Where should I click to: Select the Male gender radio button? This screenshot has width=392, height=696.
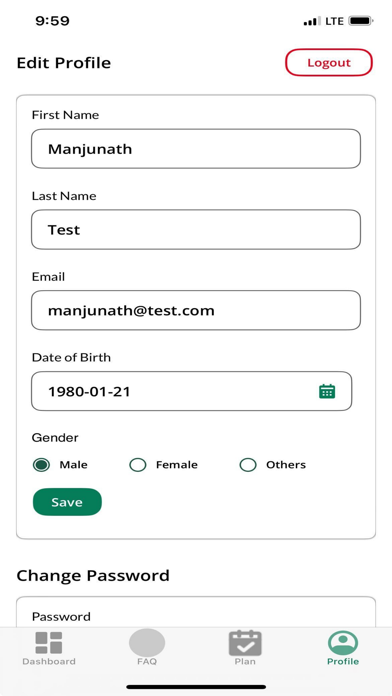pyautogui.click(x=41, y=465)
